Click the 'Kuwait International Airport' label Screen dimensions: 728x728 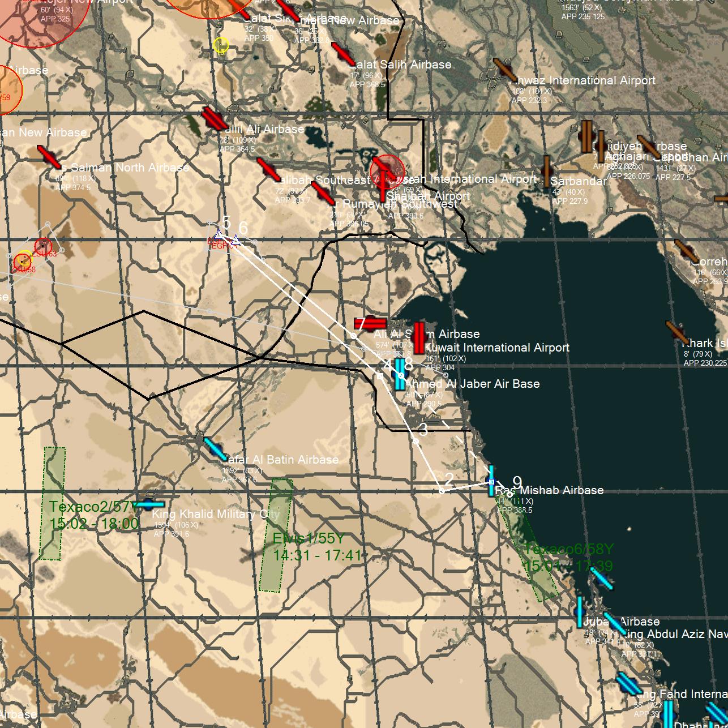click(497, 348)
